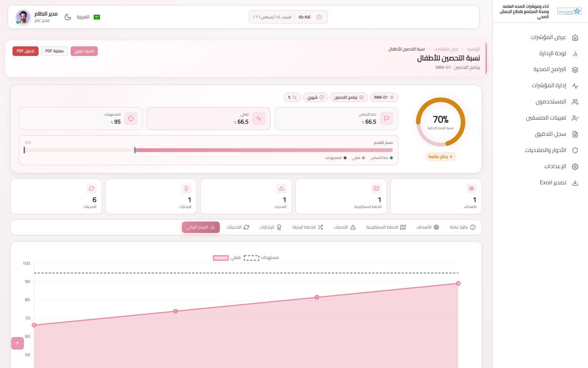This screenshot has height=368, width=588.
Task: Switch to the الأهداف tab
Action: point(428,227)
